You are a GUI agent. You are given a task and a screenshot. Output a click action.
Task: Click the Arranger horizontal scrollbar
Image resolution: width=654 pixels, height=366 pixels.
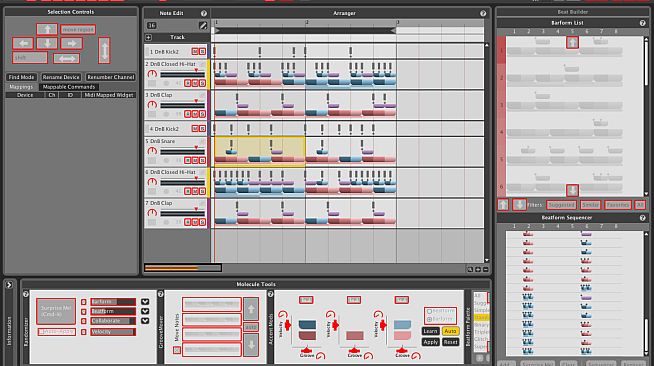point(183,268)
